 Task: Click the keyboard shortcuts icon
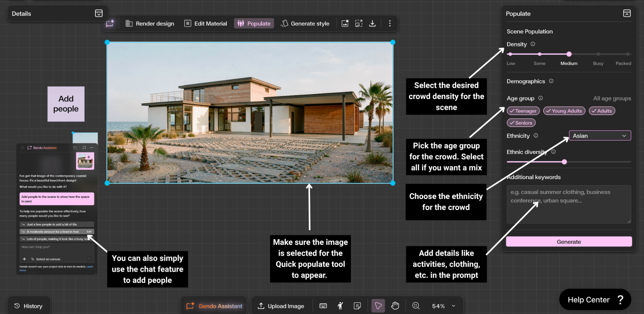[323, 306]
